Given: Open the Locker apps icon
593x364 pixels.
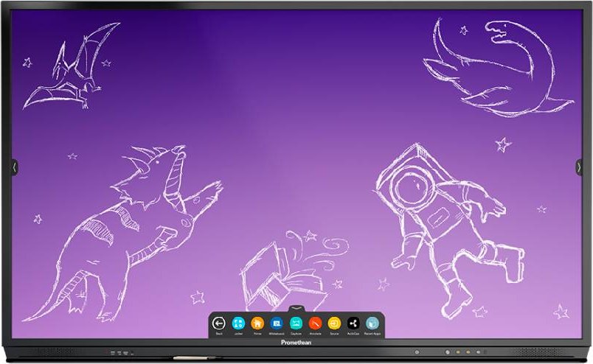Looking at the screenshot, I should pyautogui.click(x=238, y=323).
